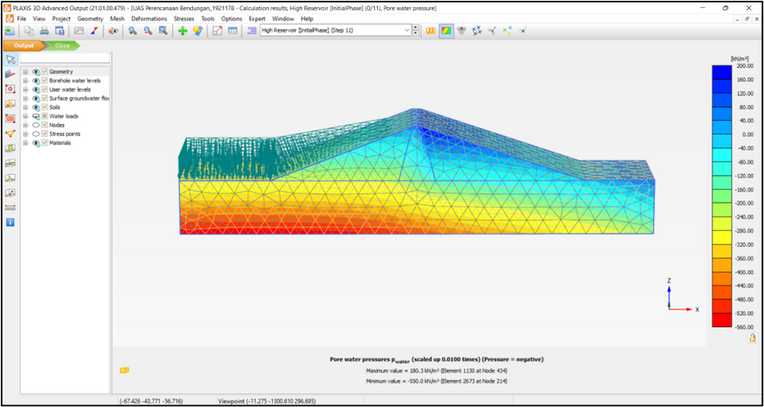Click the Viewpoint coordinates in status bar
Screen dimensions: 764x407
(267, 401)
